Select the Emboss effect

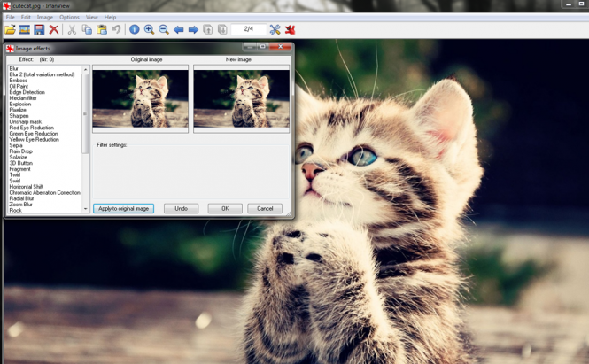pyautogui.click(x=19, y=81)
